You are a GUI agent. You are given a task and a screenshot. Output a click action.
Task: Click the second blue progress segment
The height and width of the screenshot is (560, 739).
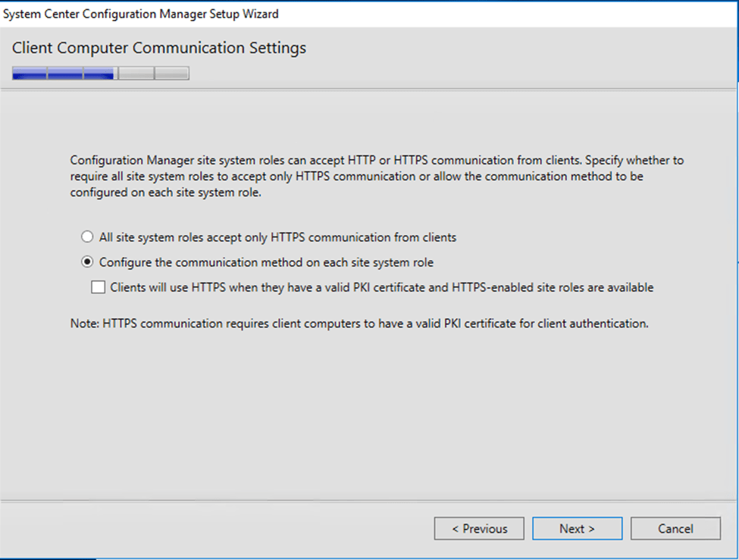point(65,74)
